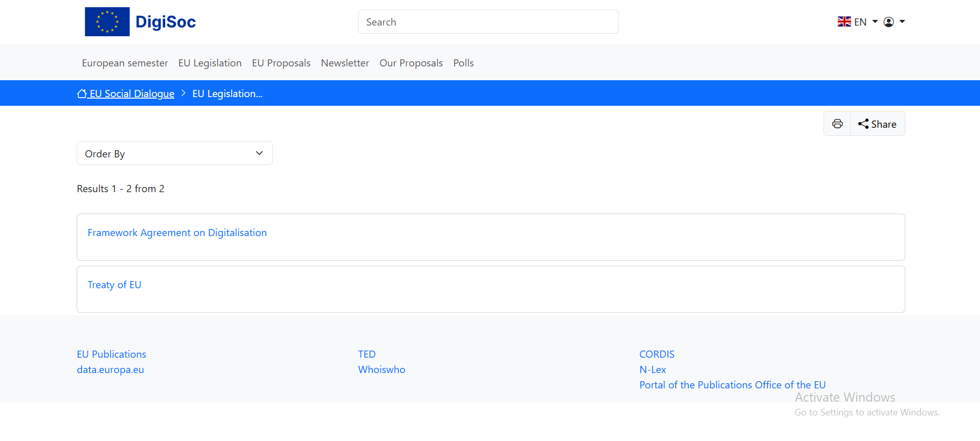Click inside the Search field

tap(488, 22)
